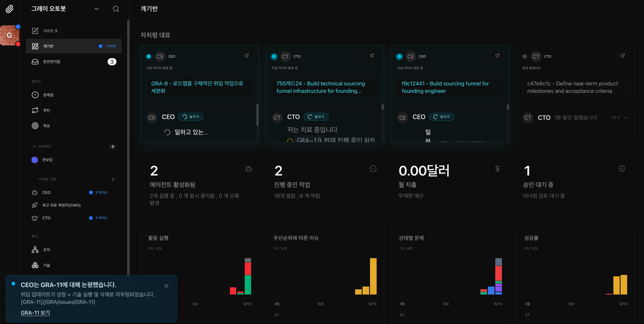Viewport: 644px width, 324px height.
Task: Click the 승인 대기 중 shield icon
Action: pyautogui.click(x=622, y=169)
